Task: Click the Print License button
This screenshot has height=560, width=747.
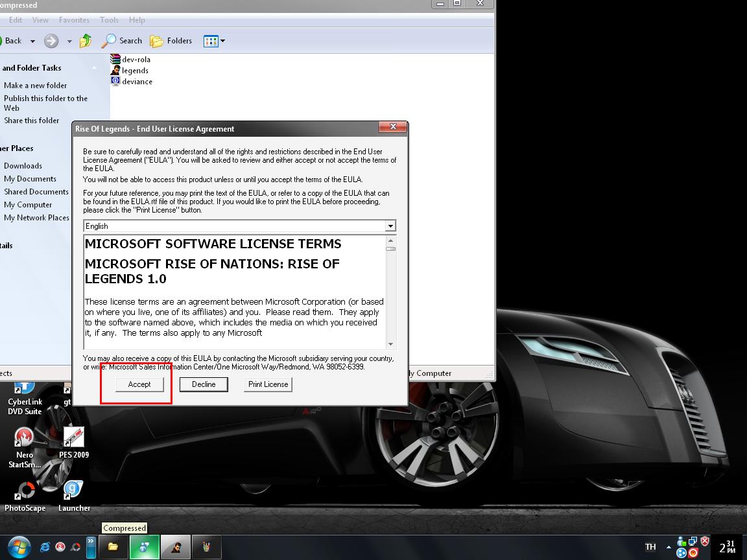Action: click(268, 384)
